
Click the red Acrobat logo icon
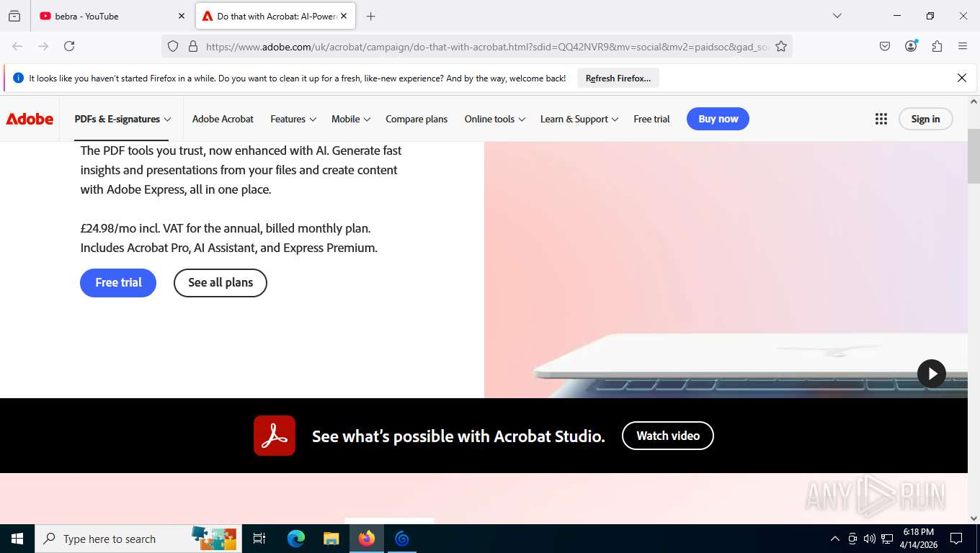point(275,436)
